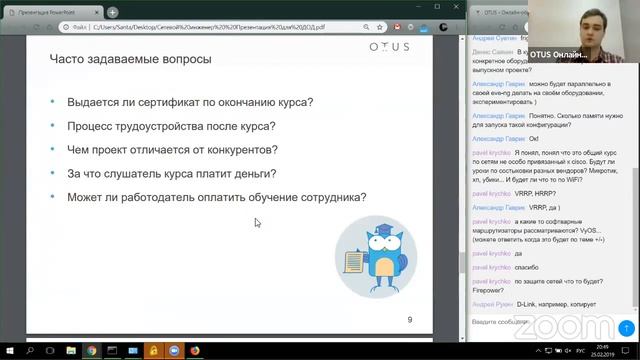Maximize the browser window
This screenshot has width=640, height=360.
pos(437,7)
